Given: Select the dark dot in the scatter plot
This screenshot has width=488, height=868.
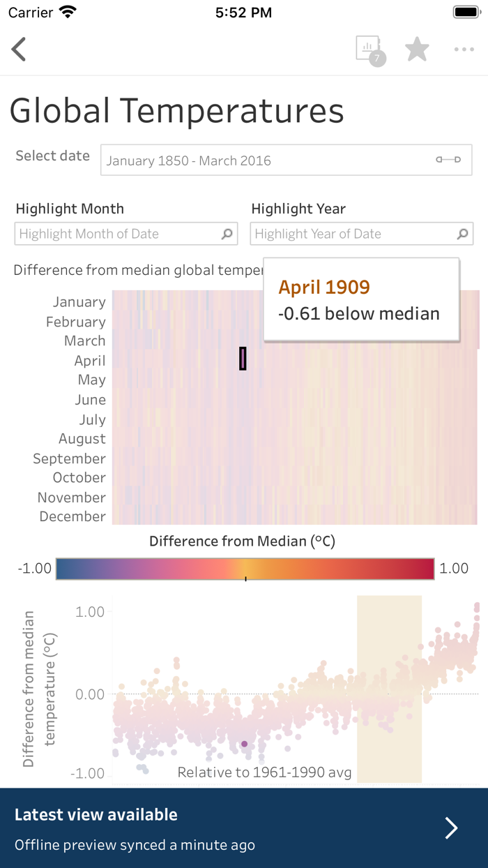Looking at the screenshot, I should 244,744.
